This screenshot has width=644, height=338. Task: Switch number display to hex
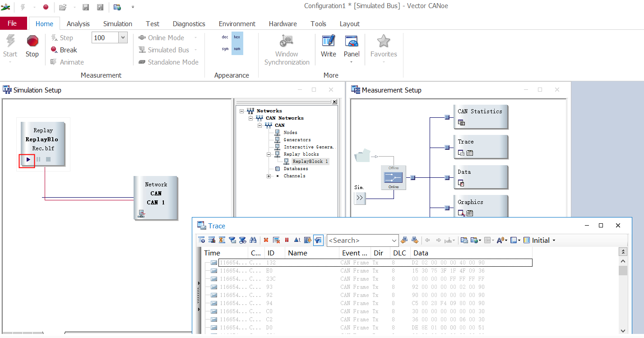point(237,37)
